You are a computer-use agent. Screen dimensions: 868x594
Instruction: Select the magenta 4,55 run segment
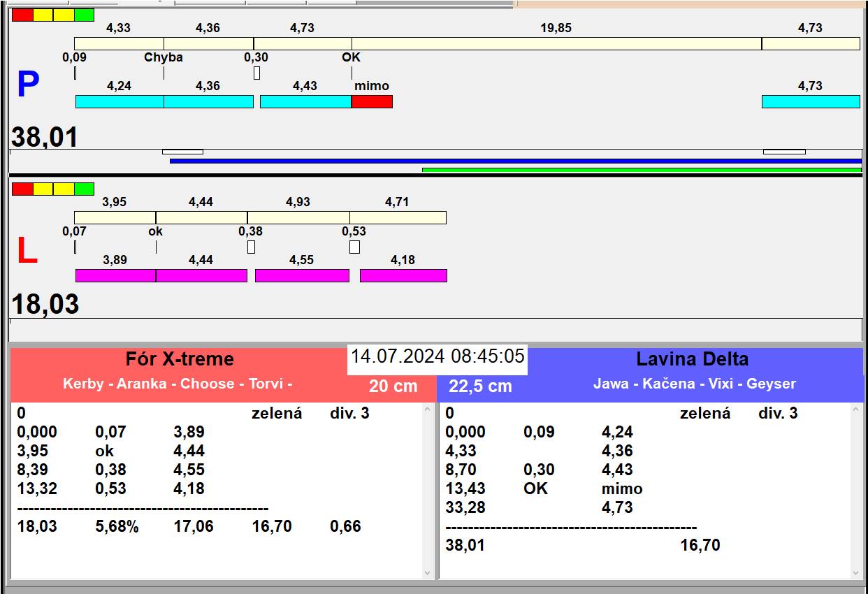point(302,276)
